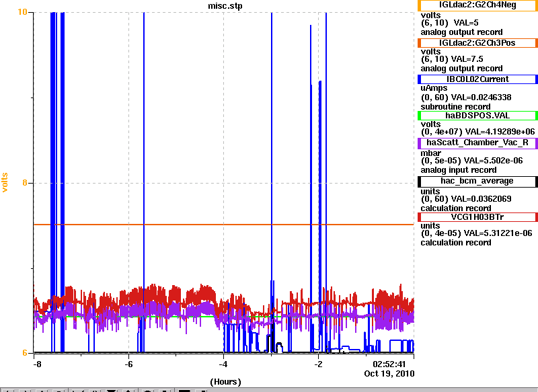Image resolution: width=538 pixels, height=392 pixels.
Task: Click the x-axis tick label -2
Action: pyautogui.click(x=318, y=364)
